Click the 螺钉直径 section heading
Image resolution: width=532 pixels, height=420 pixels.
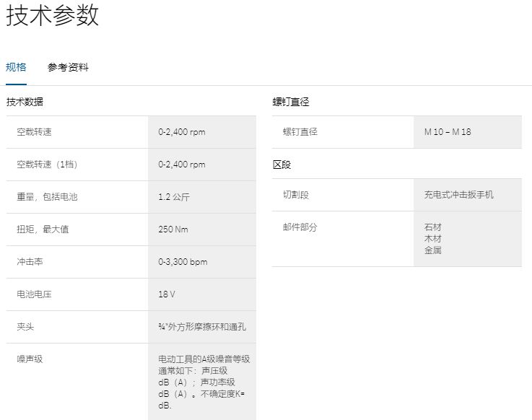290,102
